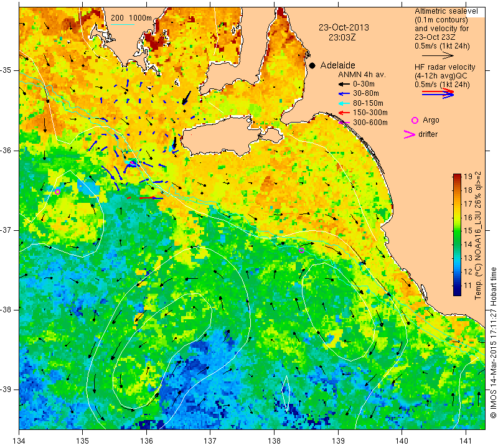Image resolution: width=498 pixels, height=448 pixels.
Task: Click the black 0-30m arrow in ANMN legend
Action: (x=344, y=84)
